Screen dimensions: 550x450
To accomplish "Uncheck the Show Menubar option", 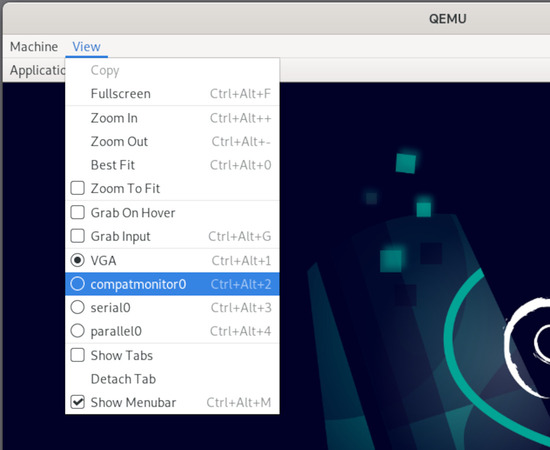I will [x=77, y=402].
